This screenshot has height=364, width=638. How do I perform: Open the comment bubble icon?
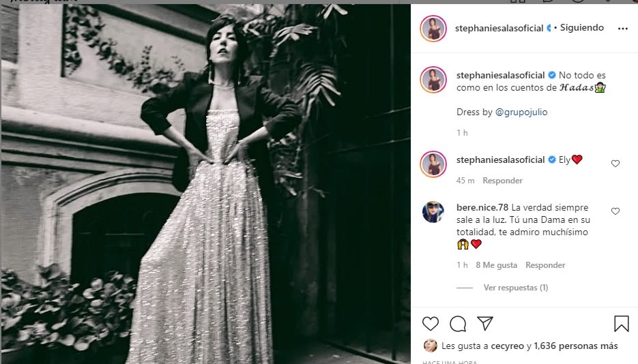pos(458,323)
